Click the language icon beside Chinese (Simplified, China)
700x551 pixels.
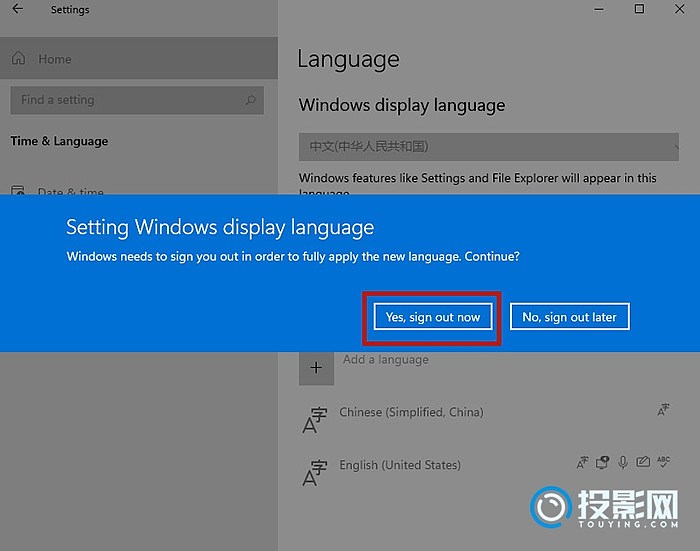(x=315, y=420)
